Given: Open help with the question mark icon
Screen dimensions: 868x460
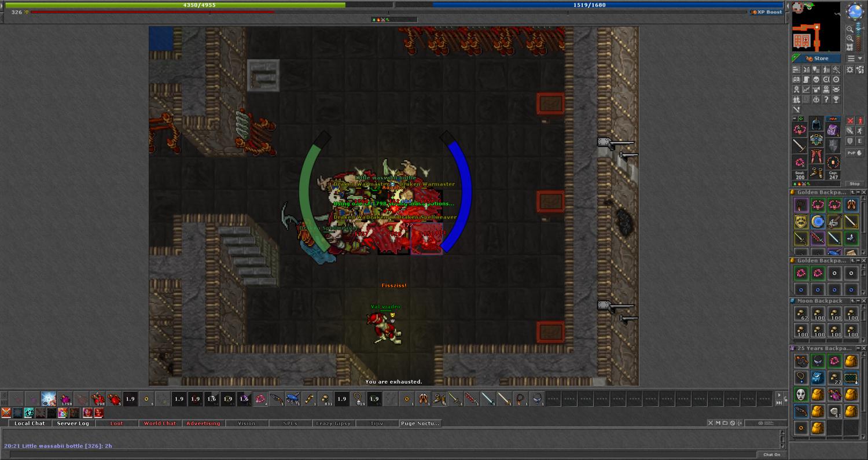Looking at the screenshot, I should [x=826, y=99].
